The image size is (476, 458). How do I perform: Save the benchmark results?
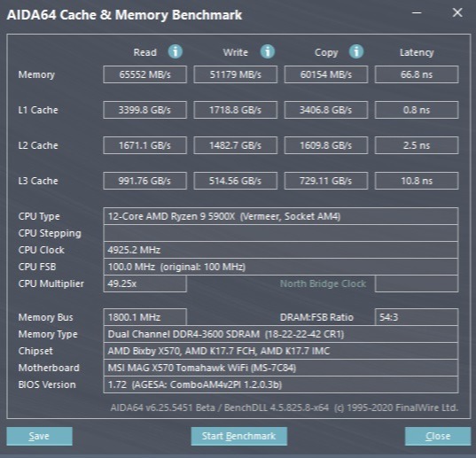click(40, 436)
